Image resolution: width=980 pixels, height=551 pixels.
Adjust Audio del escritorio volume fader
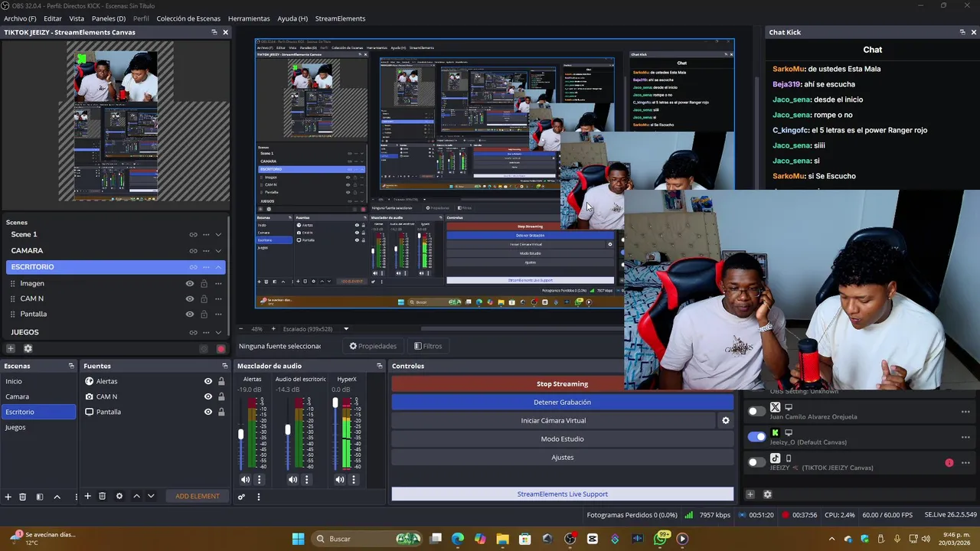288,430
